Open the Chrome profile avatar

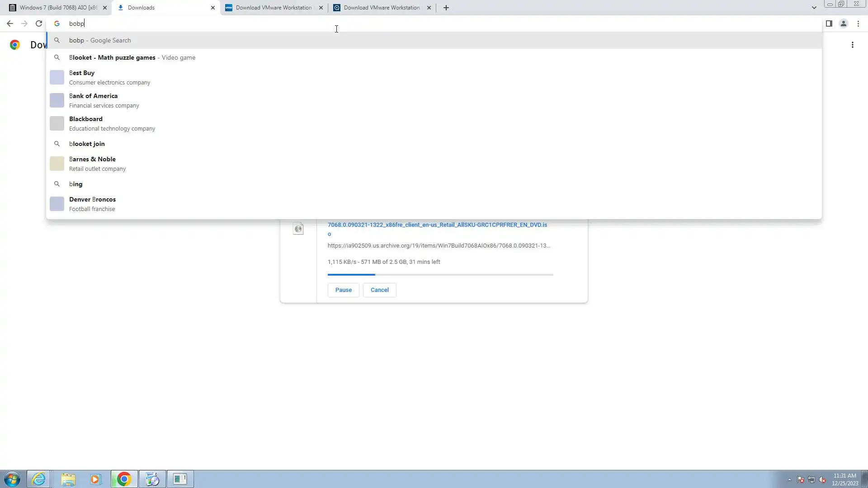[843, 23]
